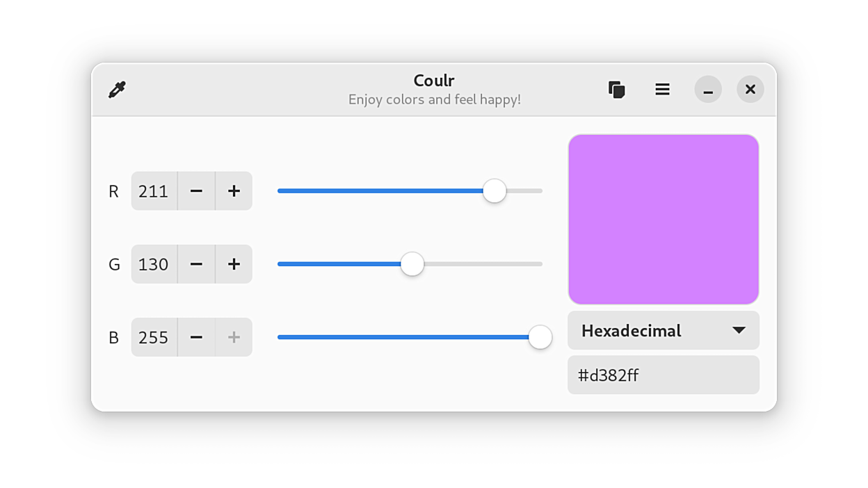This screenshot has height=488, width=868.
Task: Edit the R value field showing 211
Action: (x=154, y=190)
